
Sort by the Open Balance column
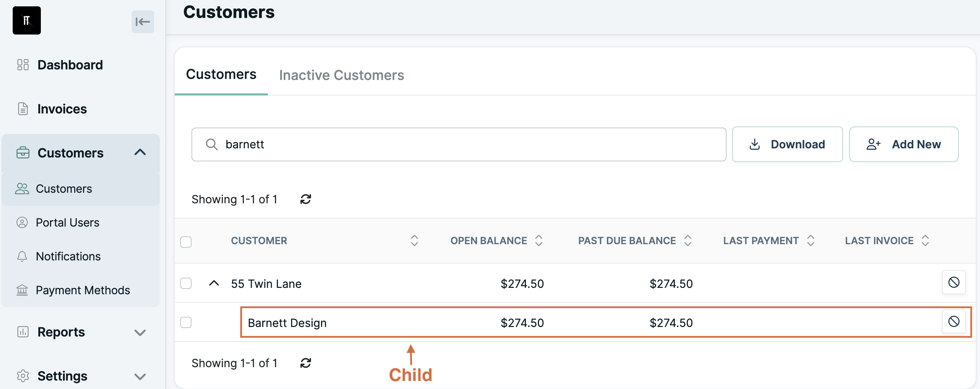(496, 241)
